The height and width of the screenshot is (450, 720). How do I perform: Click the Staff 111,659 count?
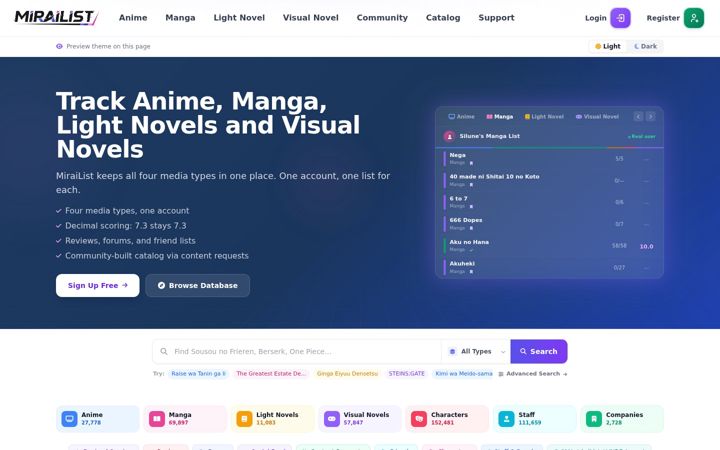point(529,423)
